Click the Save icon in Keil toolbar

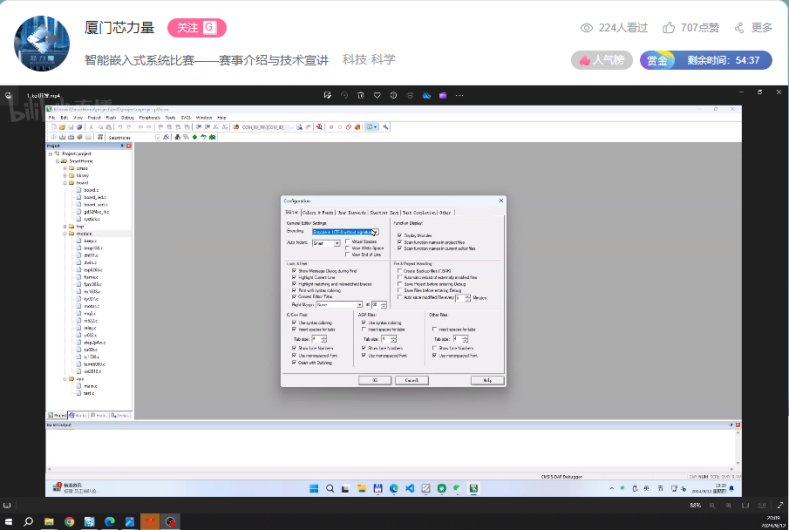[71, 127]
